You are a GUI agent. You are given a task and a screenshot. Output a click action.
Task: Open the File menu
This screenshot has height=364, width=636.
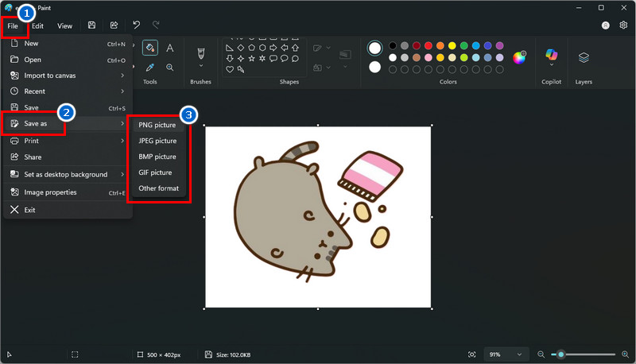13,26
